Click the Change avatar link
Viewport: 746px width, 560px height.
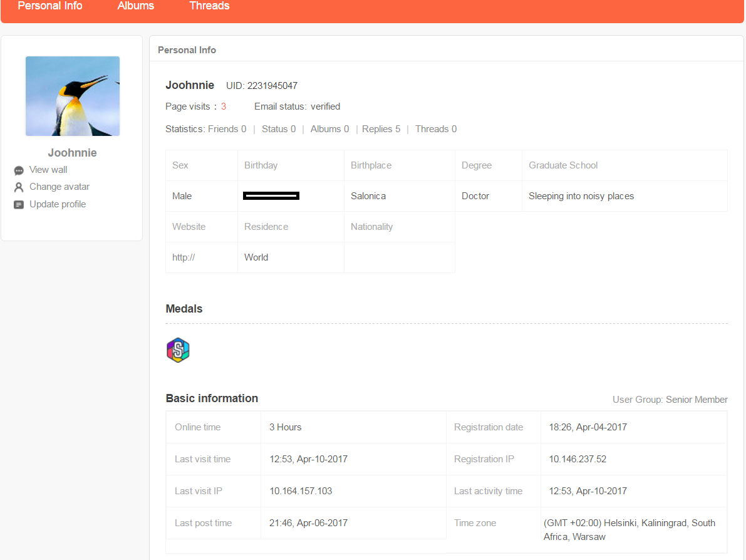pos(60,187)
